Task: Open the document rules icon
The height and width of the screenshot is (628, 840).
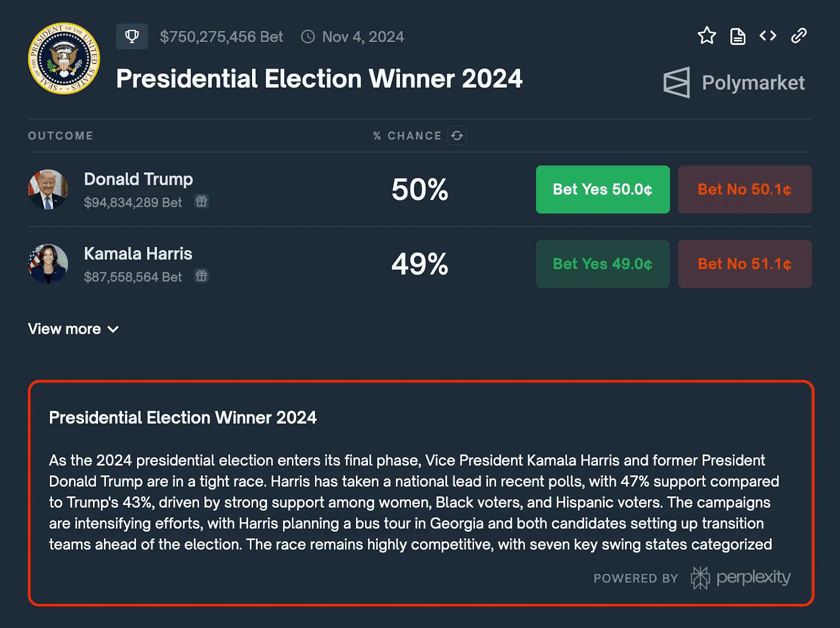Action: 738,36
